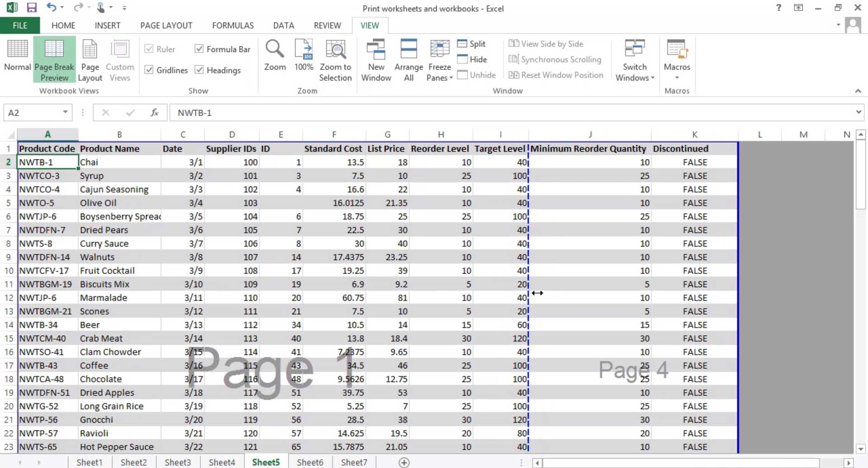Click Select All corner triangle

pyautogui.click(x=10, y=135)
